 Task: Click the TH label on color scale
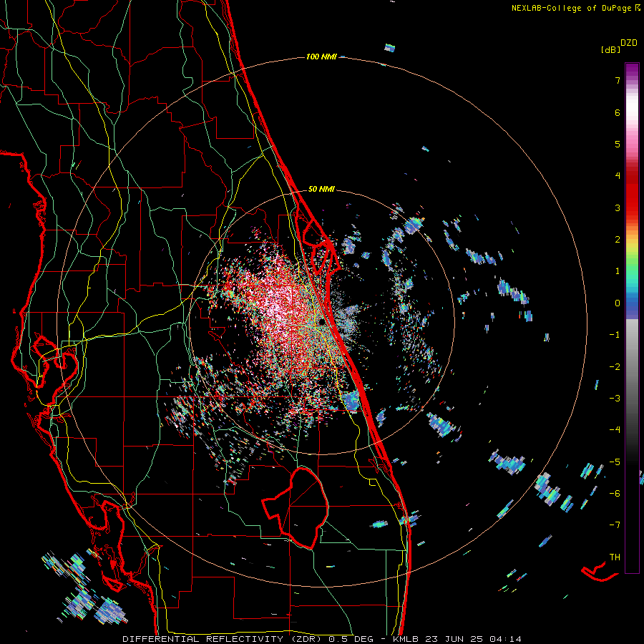click(615, 557)
